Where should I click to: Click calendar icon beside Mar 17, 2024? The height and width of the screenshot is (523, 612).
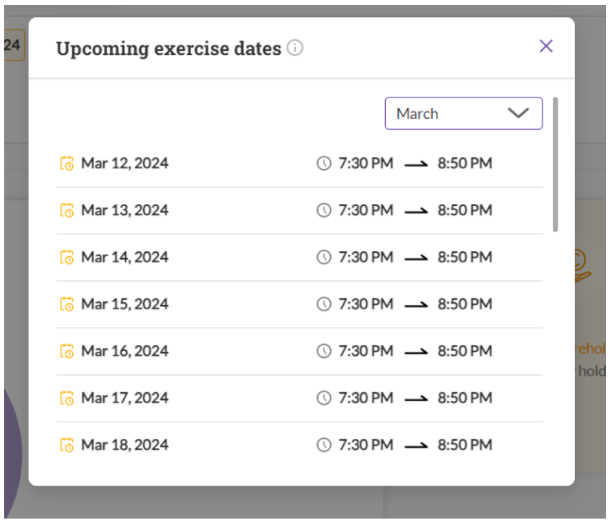pos(67,398)
